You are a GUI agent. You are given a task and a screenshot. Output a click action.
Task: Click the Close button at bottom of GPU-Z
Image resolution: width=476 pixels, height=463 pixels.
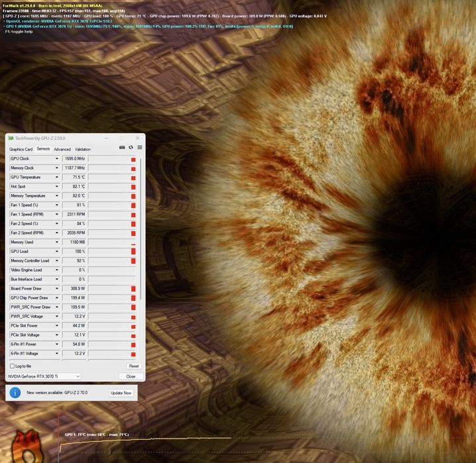tap(131, 376)
